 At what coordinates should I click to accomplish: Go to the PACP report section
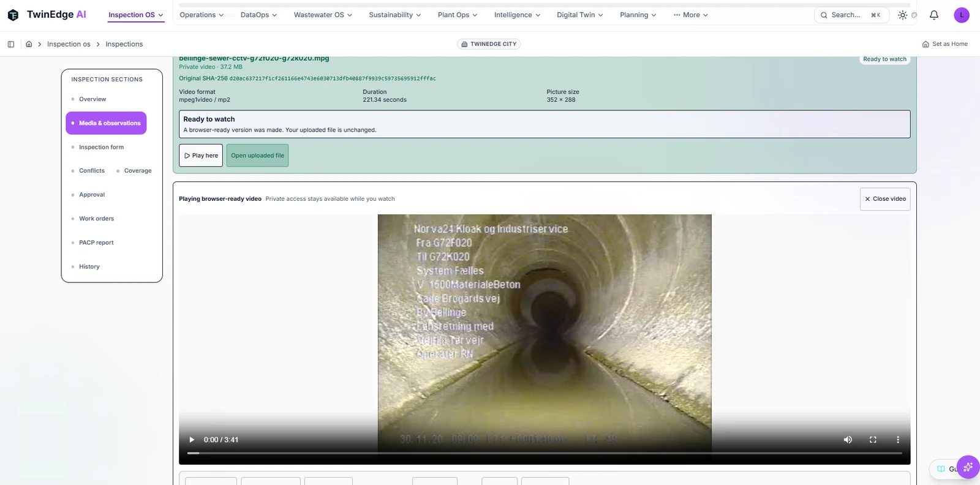tap(96, 242)
